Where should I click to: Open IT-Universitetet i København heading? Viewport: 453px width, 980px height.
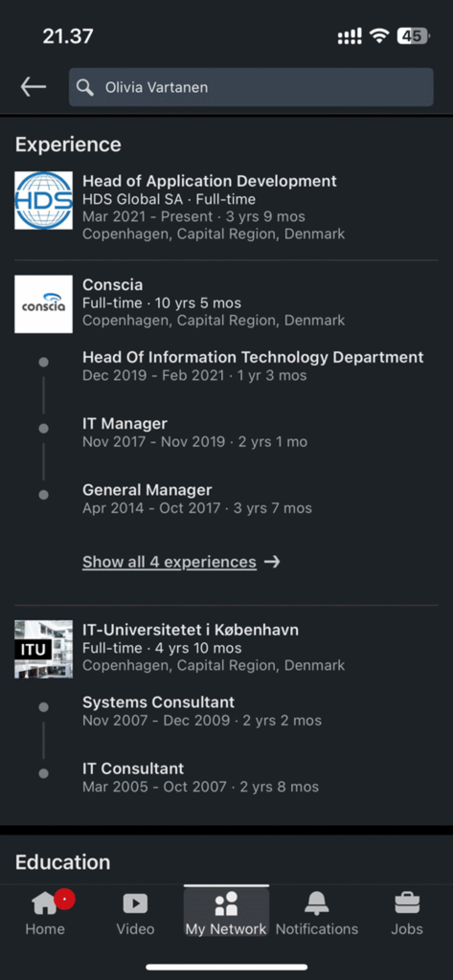(x=191, y=630)
